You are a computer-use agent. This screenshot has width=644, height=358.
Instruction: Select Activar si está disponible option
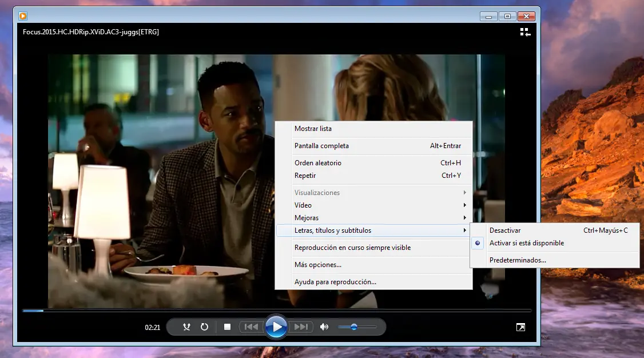click(555, 243)
